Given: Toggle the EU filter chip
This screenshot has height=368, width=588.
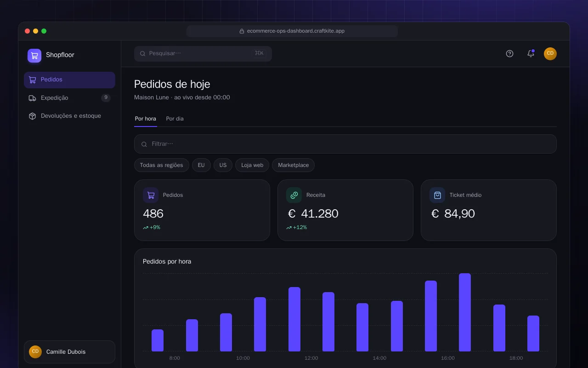Looking at the screenshot, I should coord(201,165).
